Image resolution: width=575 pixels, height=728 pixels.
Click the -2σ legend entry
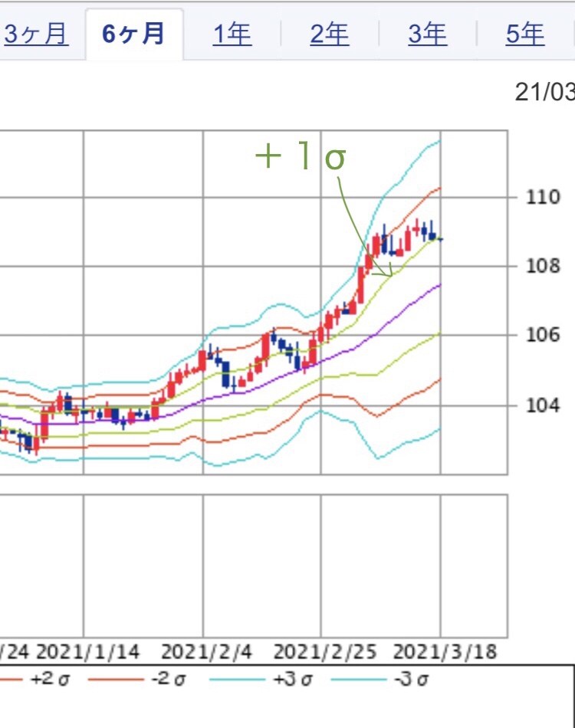point(137,679)
